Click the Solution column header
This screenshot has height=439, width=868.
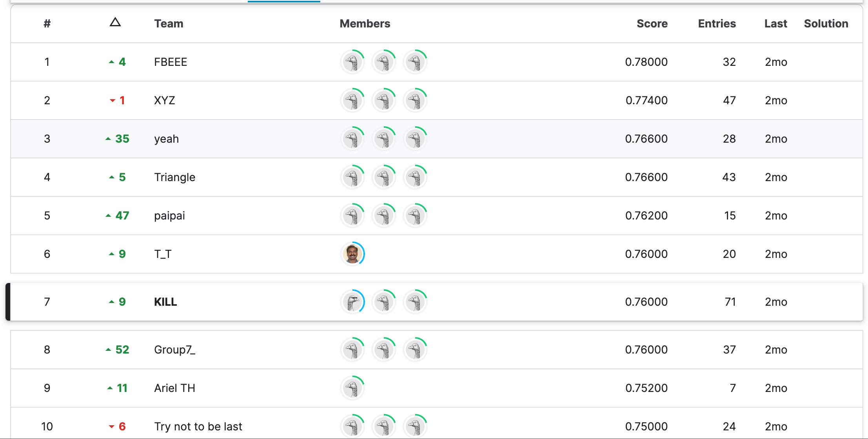826,24
